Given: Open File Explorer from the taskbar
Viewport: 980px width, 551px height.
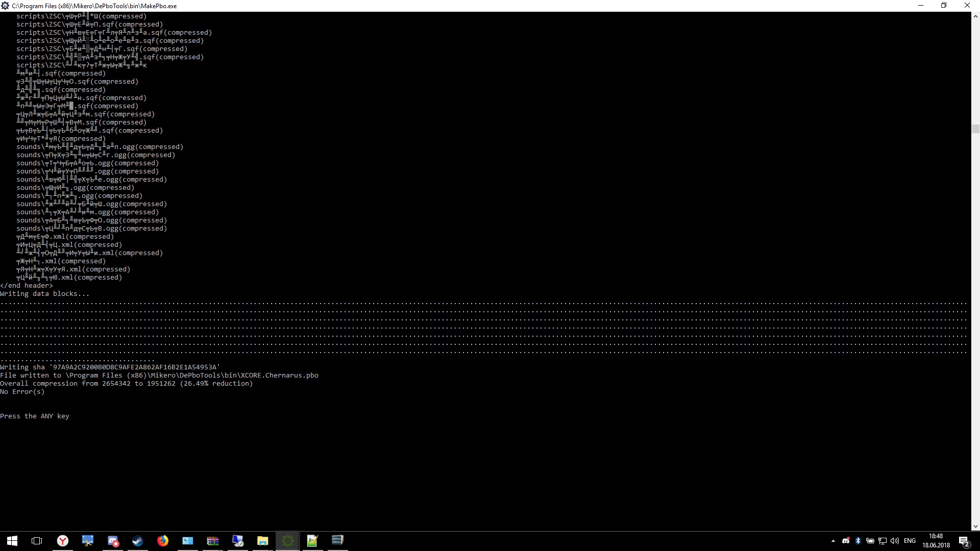Looking at the screenshot, I should pyautogui.click(x=263, y=541).
